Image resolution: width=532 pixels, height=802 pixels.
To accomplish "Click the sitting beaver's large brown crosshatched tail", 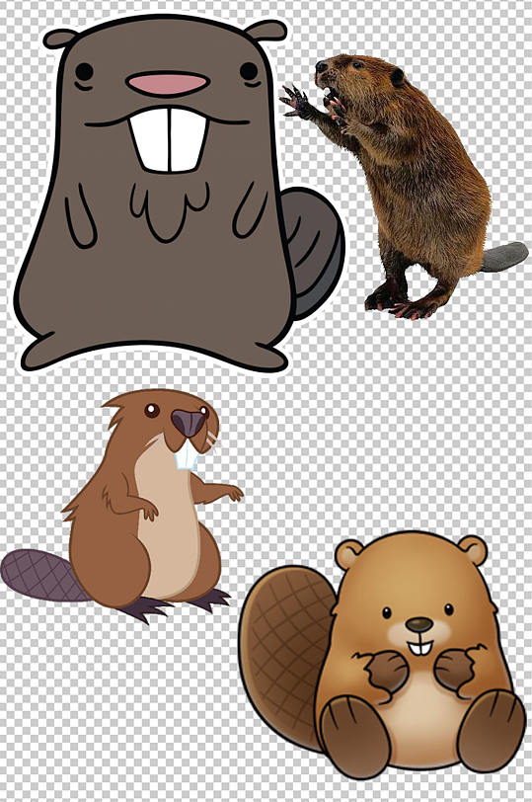I will pyautogui.click(x=284, y=650).
